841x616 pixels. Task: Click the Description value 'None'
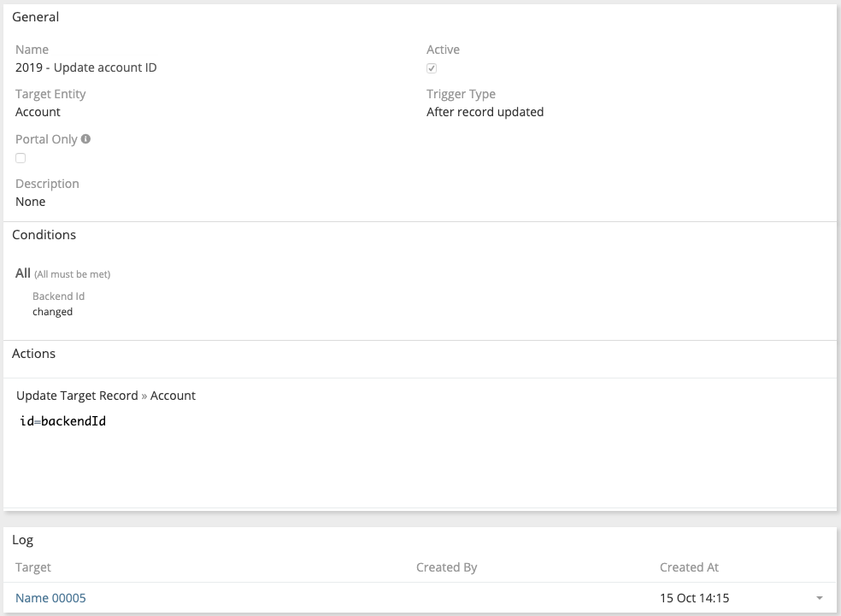coord(31,202)
